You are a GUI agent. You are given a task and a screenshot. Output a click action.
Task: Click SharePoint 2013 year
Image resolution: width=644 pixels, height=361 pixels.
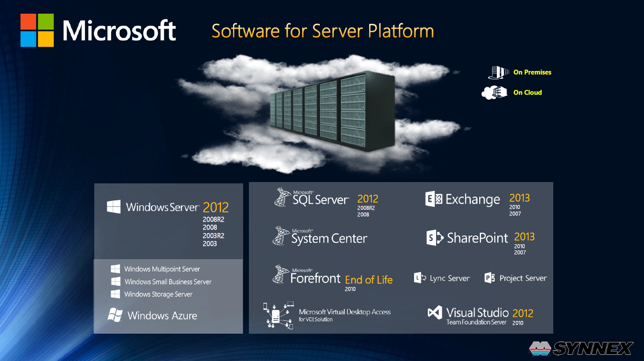[525, 237]
